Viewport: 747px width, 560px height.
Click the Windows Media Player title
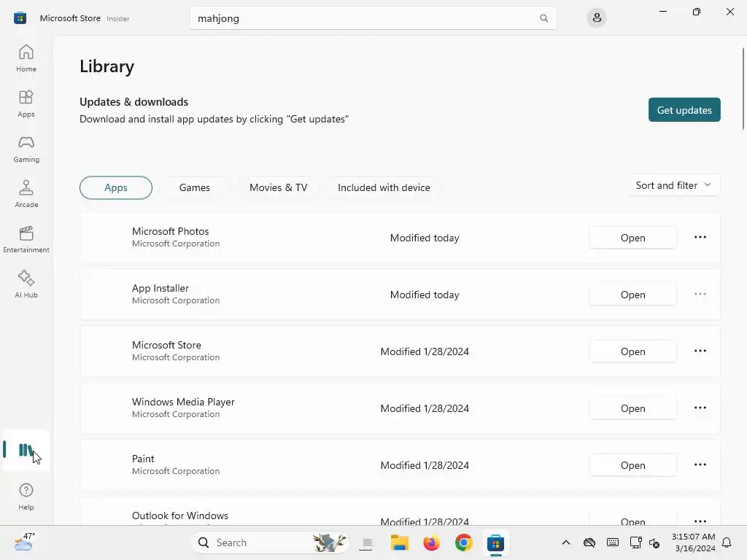183,402
